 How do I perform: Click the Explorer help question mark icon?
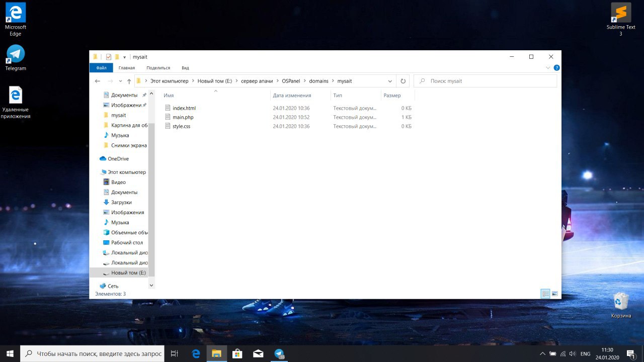click(x=556, y=68)
